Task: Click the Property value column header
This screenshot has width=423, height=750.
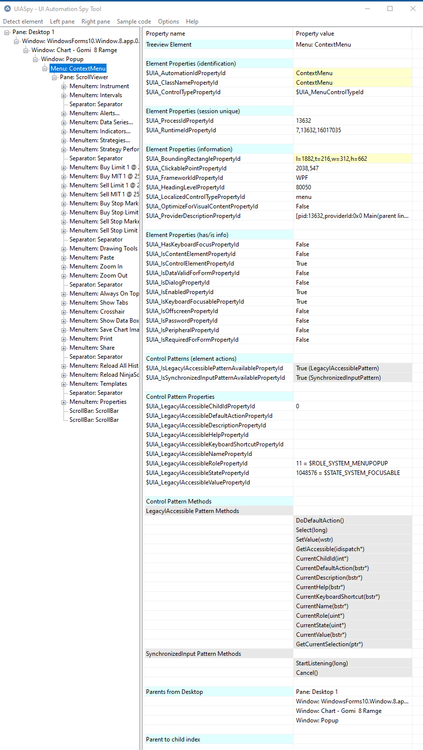Action: [352, 34]
